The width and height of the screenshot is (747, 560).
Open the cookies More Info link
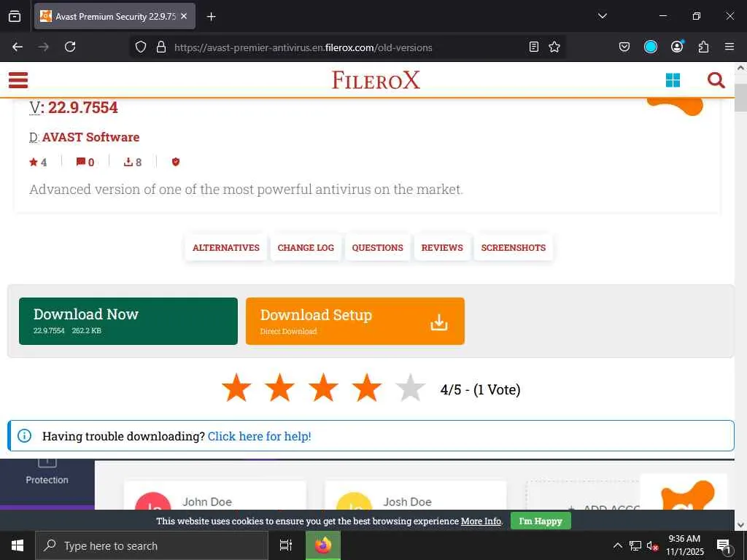coord(481,521)
